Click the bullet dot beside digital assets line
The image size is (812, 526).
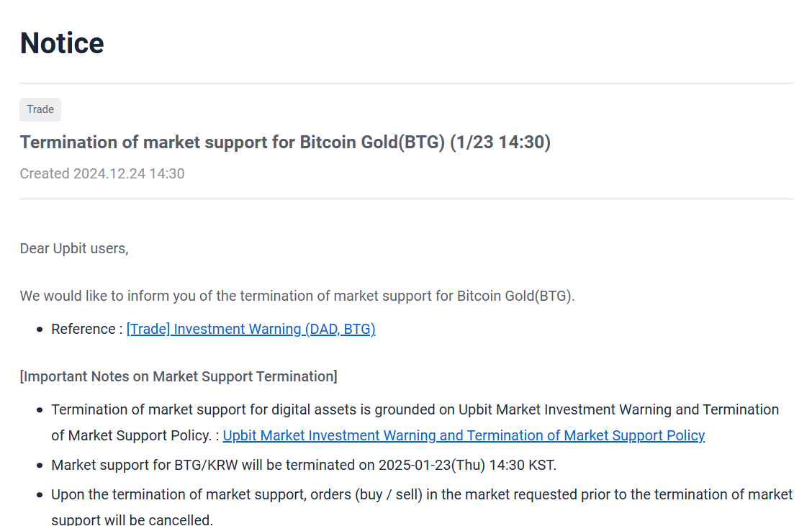coord(40,410)
